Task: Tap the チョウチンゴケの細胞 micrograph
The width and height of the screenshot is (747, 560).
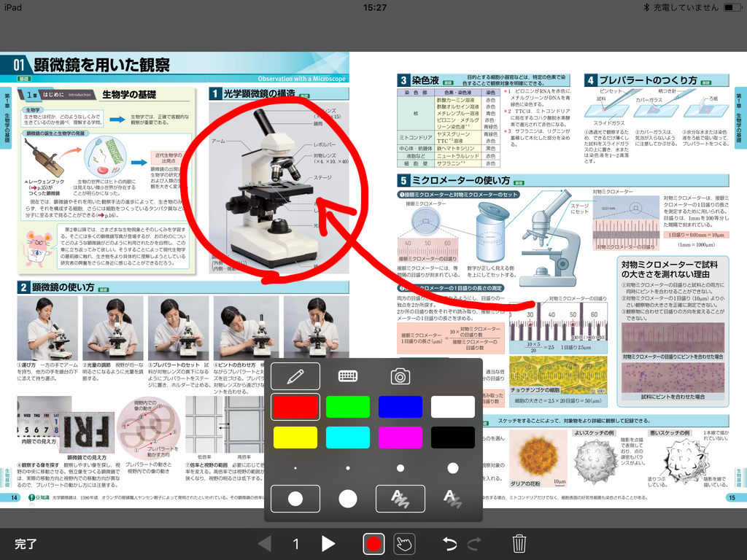Action: pos(558,374)
